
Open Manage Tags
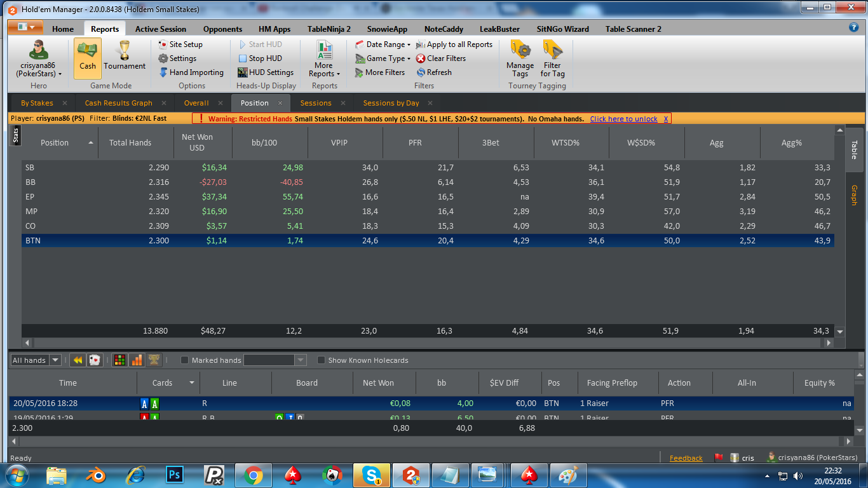[520, 59]
